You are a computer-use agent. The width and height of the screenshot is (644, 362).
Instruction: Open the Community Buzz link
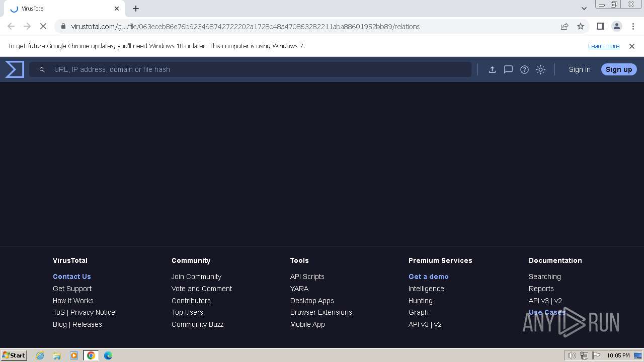[197, 324]
